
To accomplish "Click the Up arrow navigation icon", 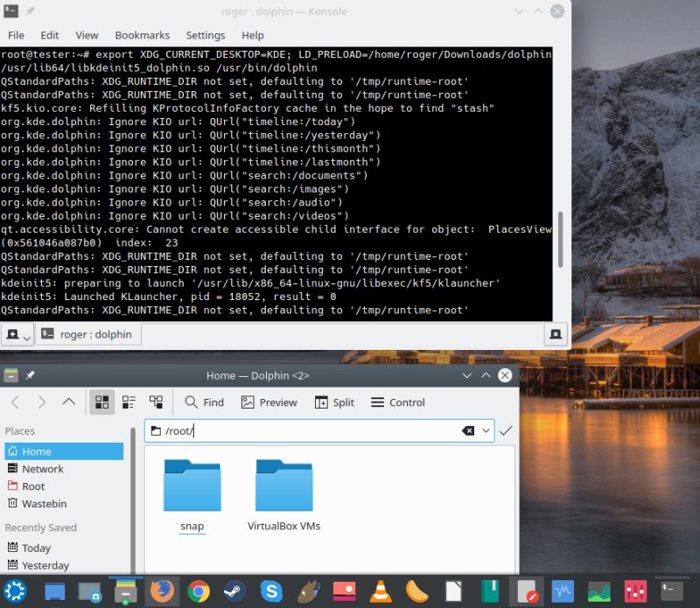I will point(69,402).
